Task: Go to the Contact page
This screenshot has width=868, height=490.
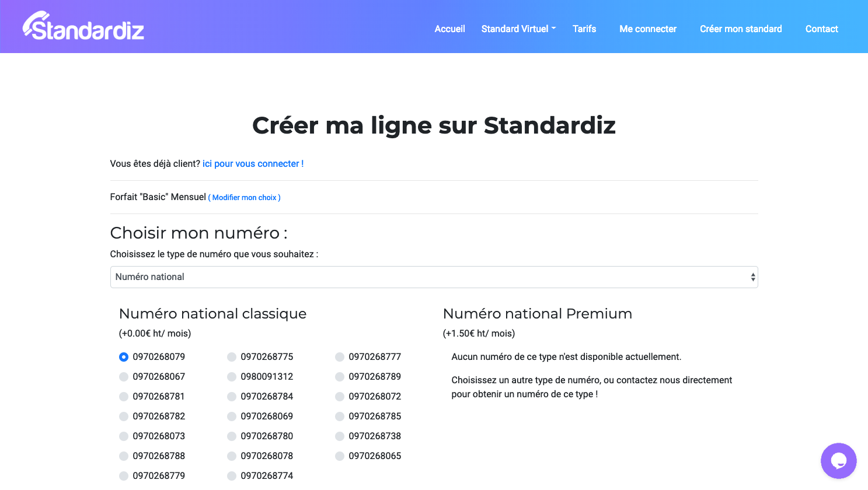Action: point(821,29)
